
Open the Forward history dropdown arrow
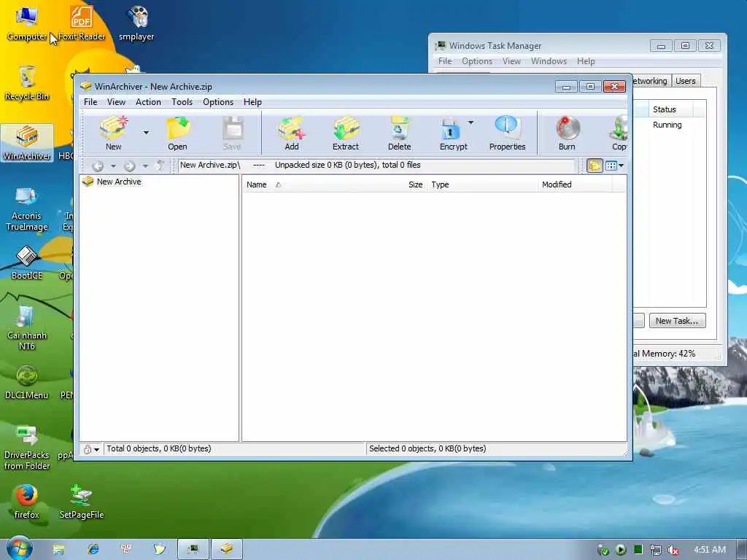(145, 166)
